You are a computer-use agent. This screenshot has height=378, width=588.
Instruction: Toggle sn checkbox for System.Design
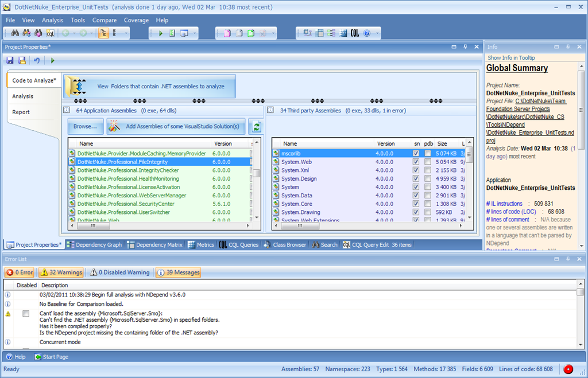click(416, 179)
